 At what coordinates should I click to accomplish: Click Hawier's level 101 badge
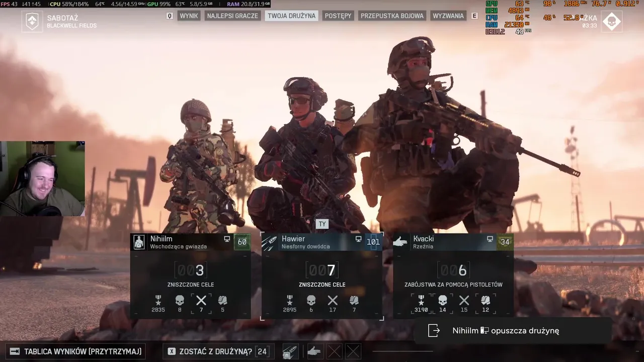(373, 242)
